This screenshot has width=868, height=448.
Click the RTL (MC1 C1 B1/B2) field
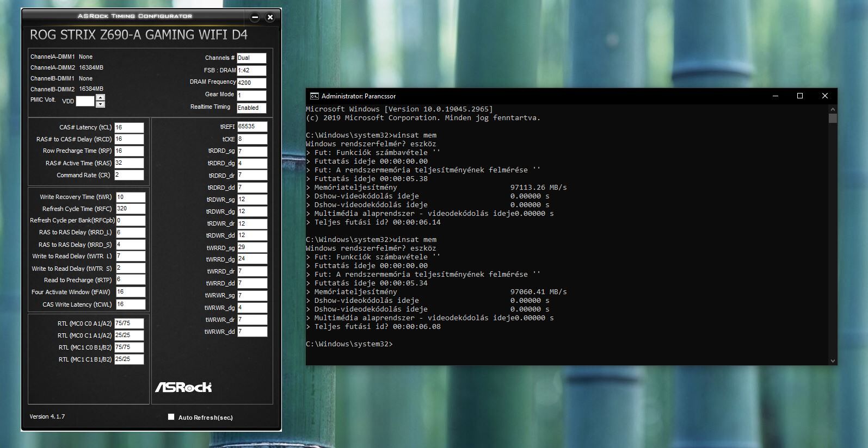point(129,359)
